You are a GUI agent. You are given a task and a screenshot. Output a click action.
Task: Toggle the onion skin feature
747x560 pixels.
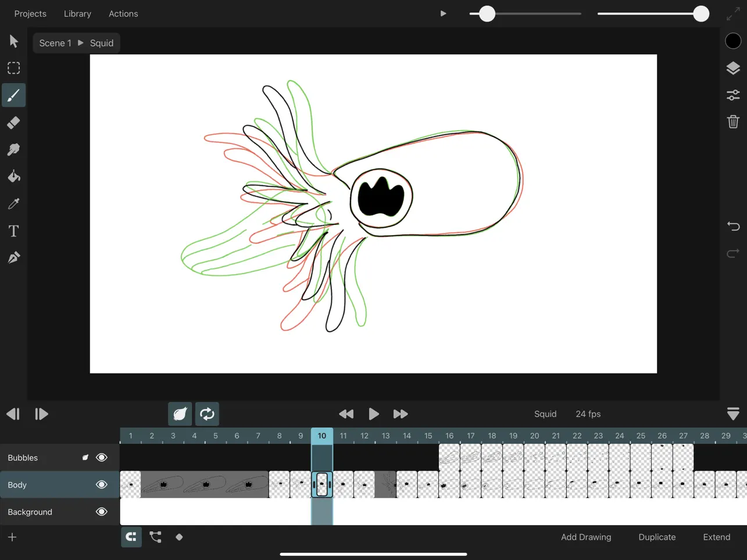point(180,414)
